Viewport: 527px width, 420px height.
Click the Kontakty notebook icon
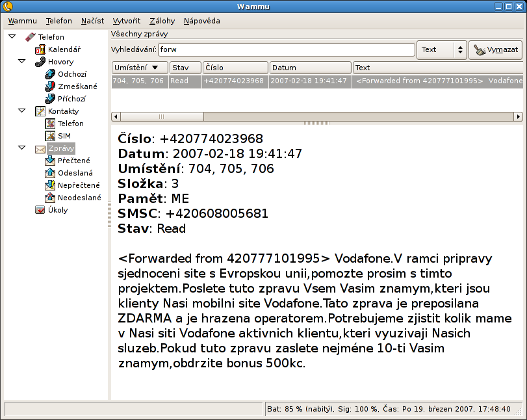click(40, 111)
